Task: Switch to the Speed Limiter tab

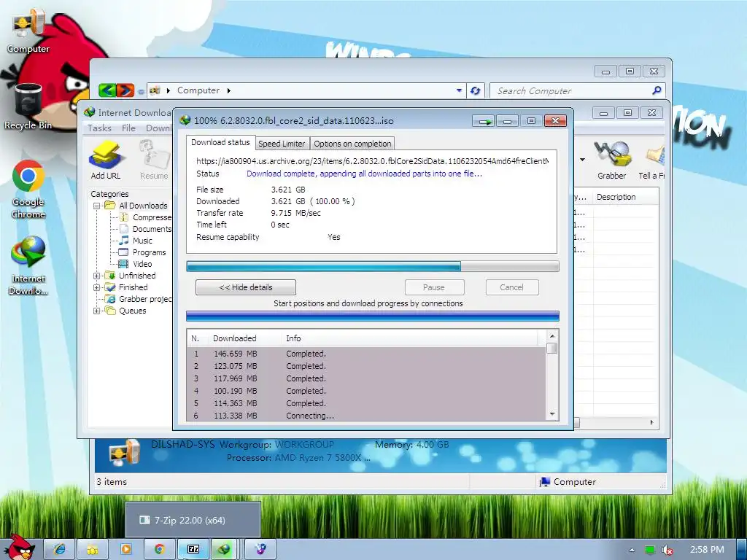Action: (282, 144)
